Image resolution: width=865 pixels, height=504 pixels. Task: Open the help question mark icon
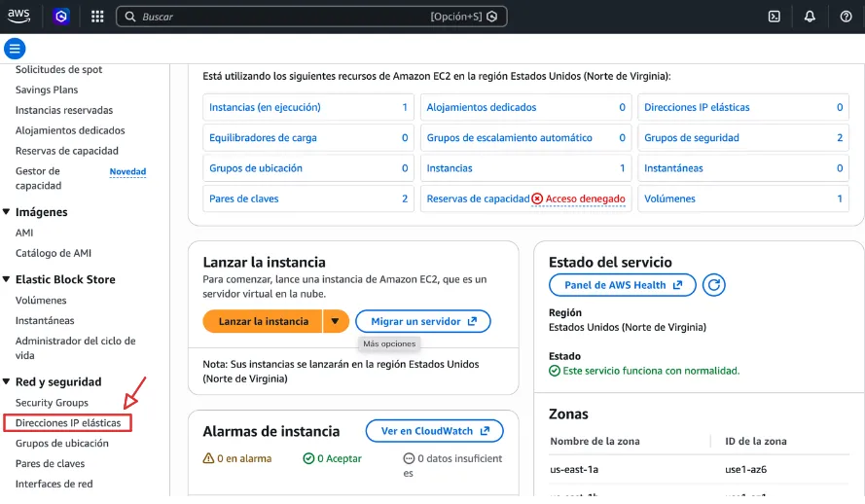click(846, 17)
